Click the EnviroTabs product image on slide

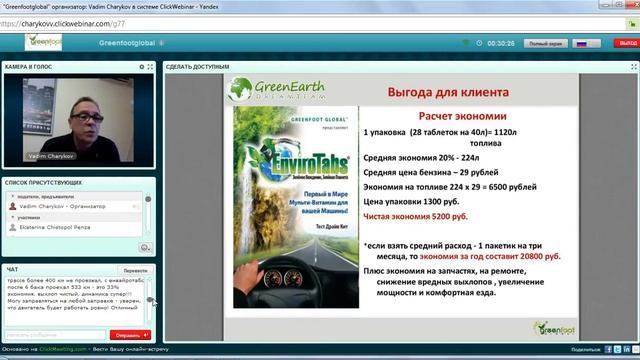[296, 207]
